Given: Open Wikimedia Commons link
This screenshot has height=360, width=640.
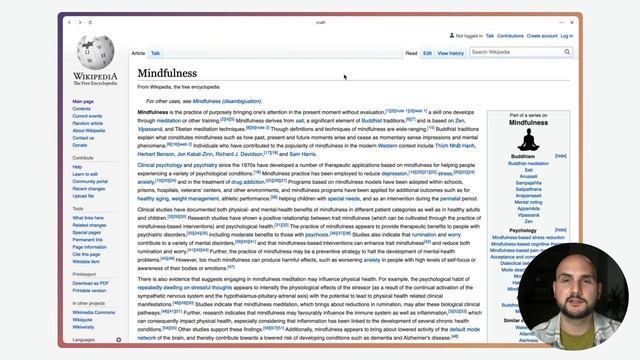Looking at the screenshot, I should pos(94,312).
